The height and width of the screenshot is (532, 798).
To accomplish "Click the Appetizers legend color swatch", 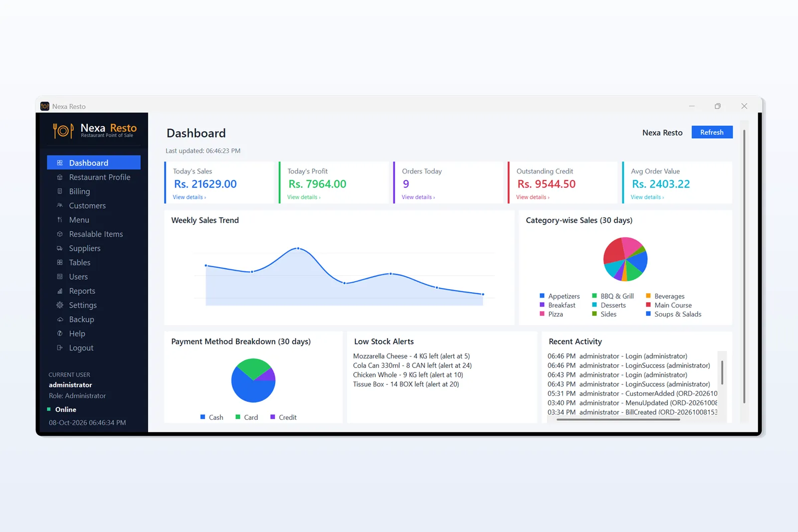I will (x=542, y=296).
